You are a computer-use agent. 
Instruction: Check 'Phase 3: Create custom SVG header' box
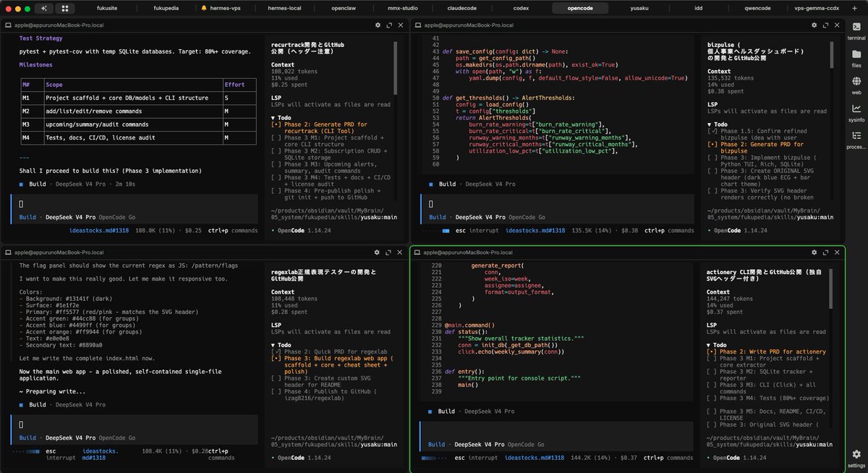tap(276, 378)
